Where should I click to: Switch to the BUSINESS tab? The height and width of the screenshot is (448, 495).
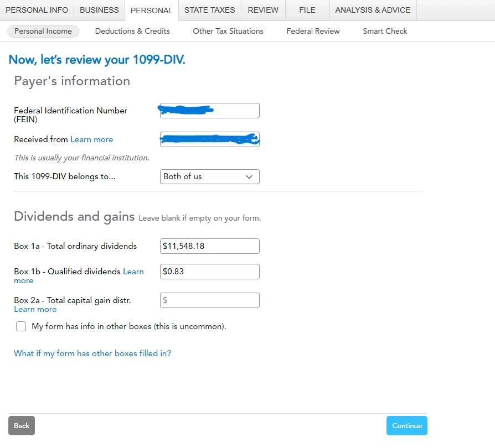(99, 10)
